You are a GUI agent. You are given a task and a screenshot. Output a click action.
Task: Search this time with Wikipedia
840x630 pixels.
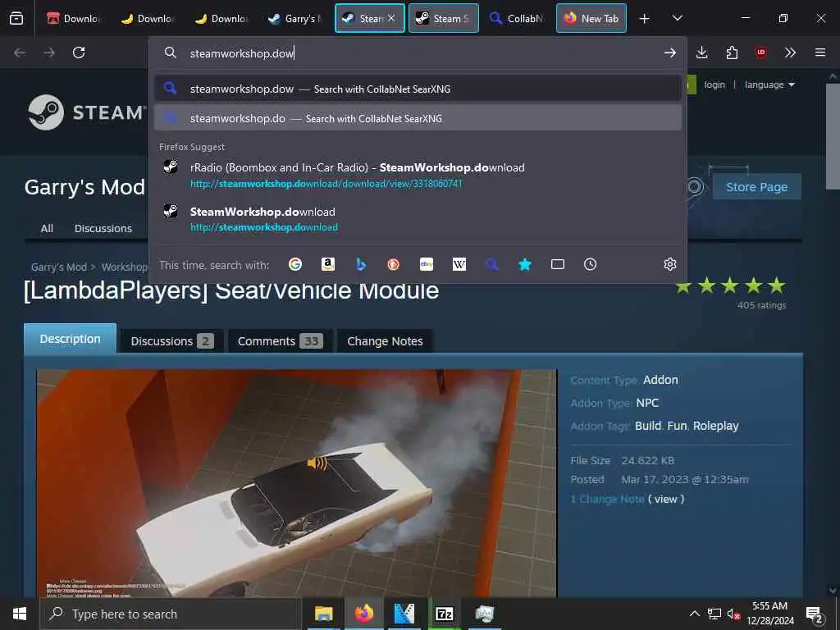click(459, 264)
